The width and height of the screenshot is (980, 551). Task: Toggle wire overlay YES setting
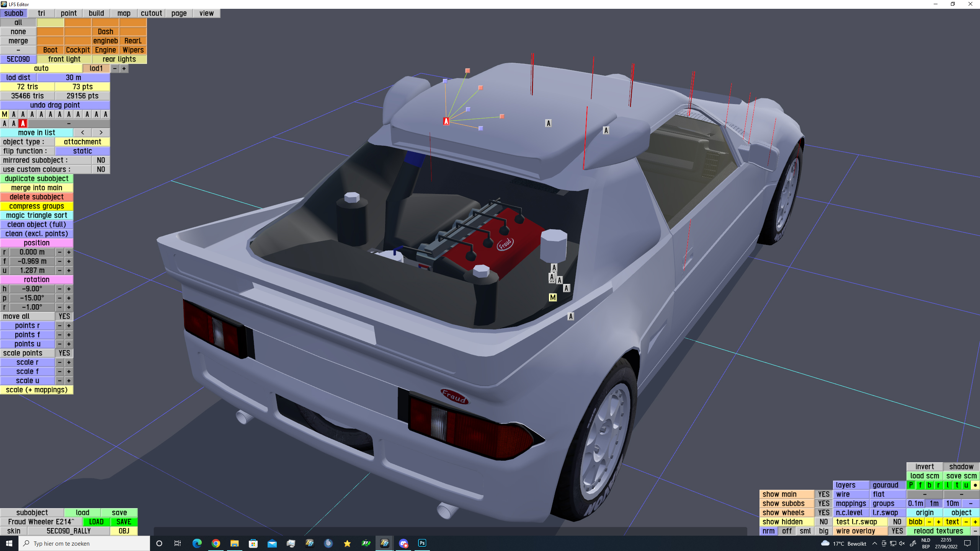point(897,531)
